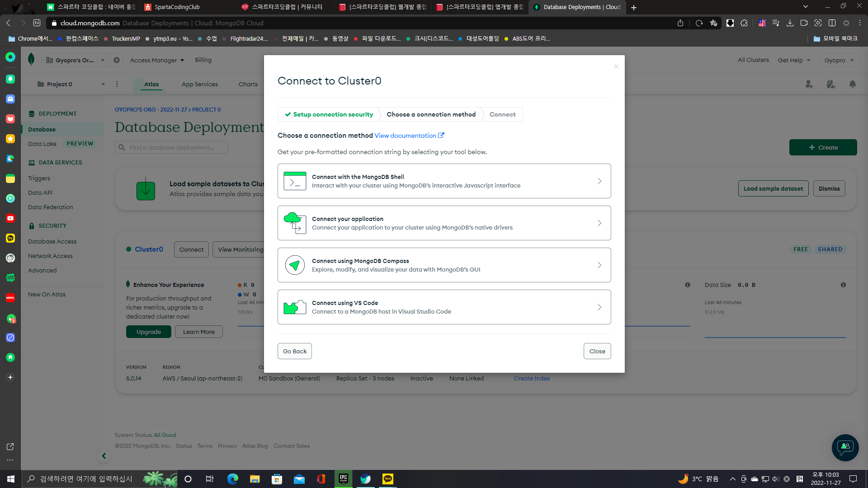Open notifications bell icon
Image resolution: width=868 pixels, height=488 pixels.
(x=853, y=84)
